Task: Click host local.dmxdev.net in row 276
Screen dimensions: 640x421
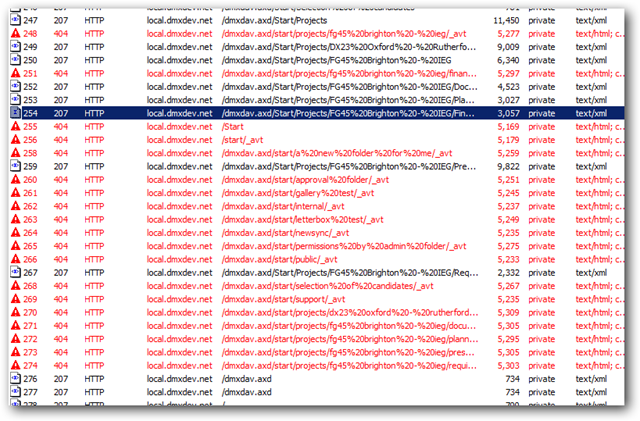Action: pos(180,379)
